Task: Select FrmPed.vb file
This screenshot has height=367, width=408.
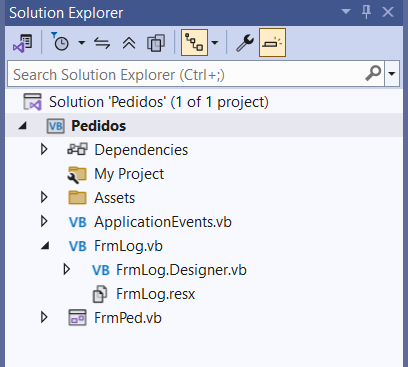Action: tap(128, 318)
